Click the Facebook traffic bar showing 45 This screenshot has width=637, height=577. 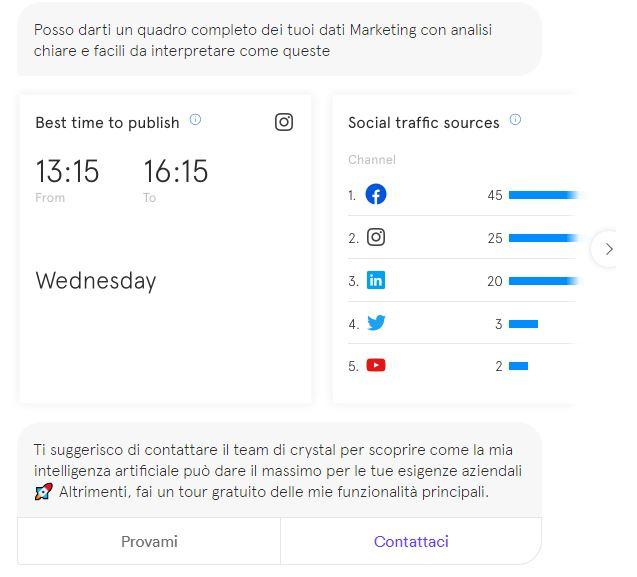(x=541, y=196)
